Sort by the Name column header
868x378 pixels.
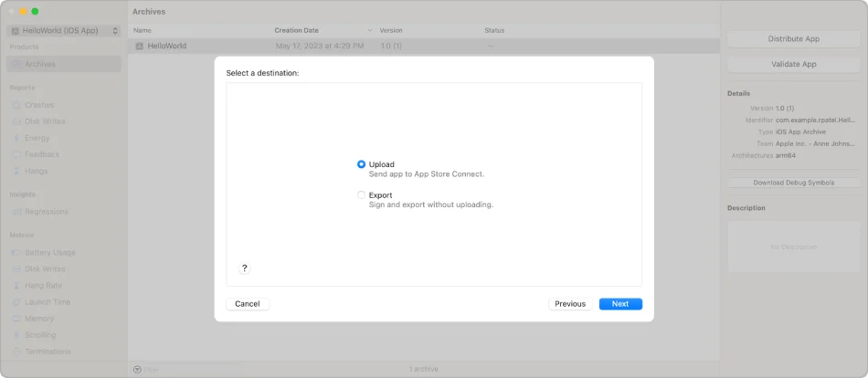pos(143,30)
